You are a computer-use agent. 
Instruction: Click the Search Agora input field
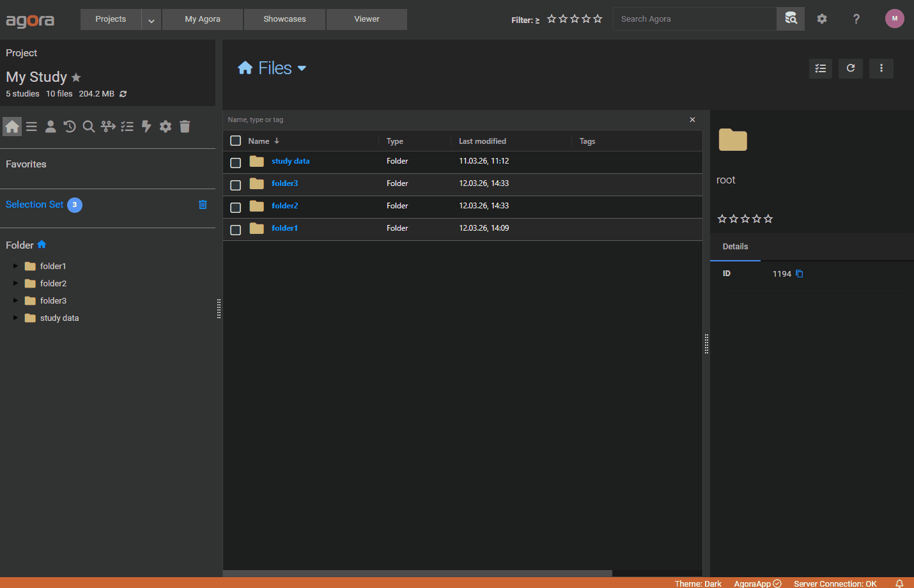(694, 19)
